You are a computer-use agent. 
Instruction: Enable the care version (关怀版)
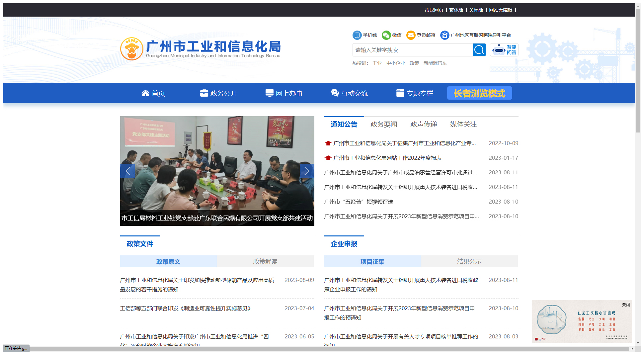pos(476,10)
